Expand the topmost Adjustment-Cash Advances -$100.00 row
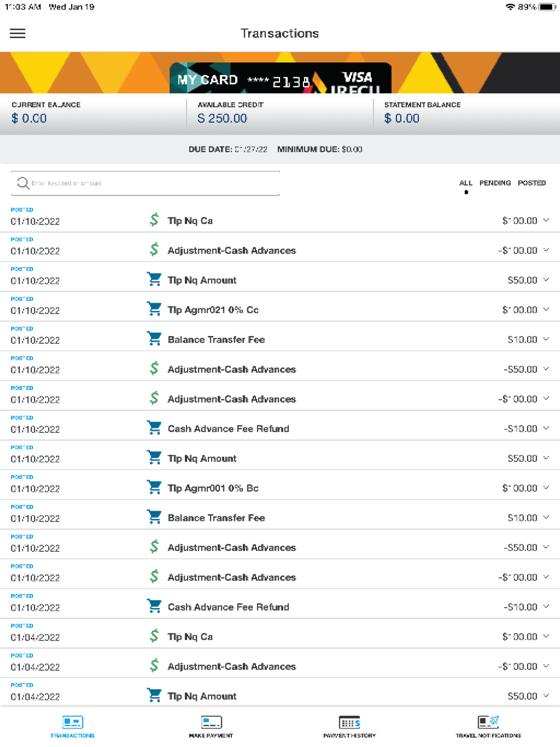560x747 pixels. (546, 250)
